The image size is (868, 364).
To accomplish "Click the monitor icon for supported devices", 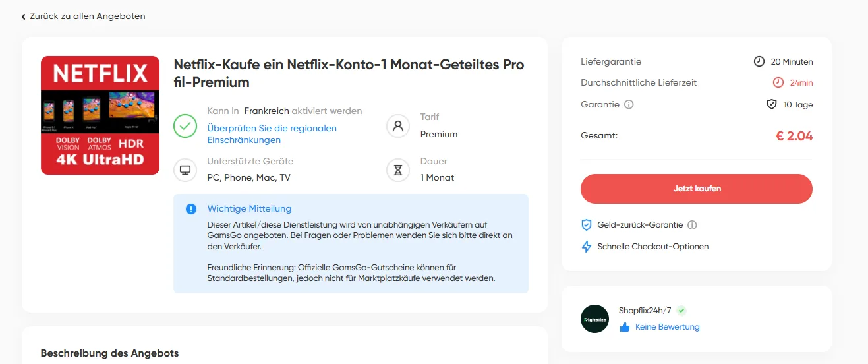I will [185, 170].
